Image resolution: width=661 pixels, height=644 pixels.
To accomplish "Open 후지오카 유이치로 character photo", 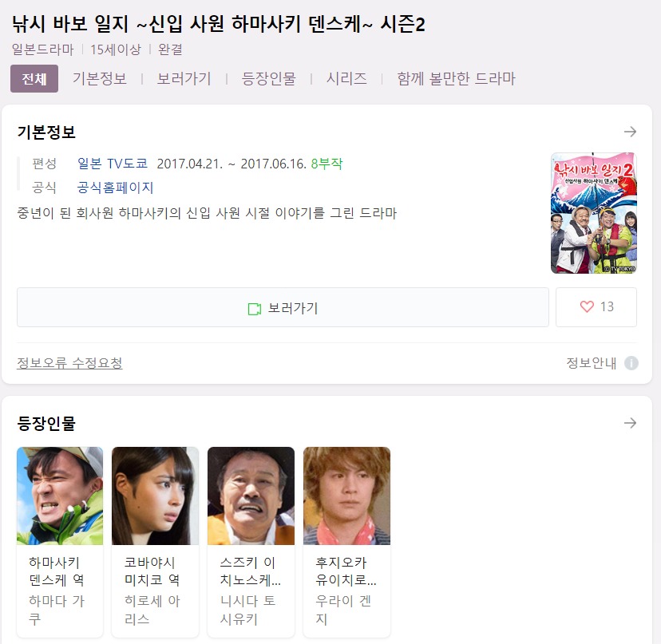I will point(346,496).
